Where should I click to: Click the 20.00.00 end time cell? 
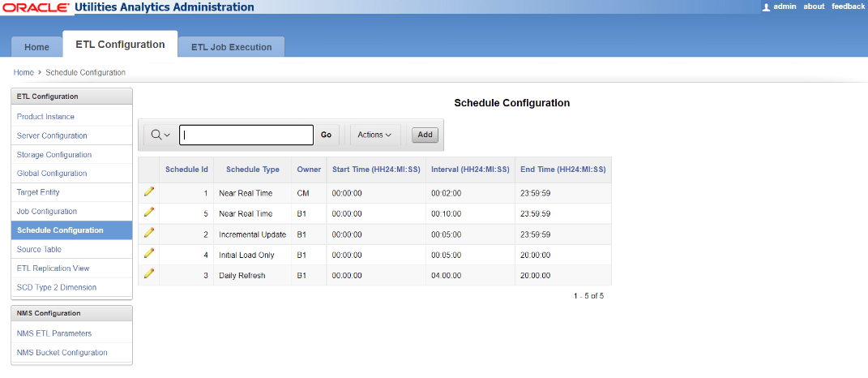point(535,276)
